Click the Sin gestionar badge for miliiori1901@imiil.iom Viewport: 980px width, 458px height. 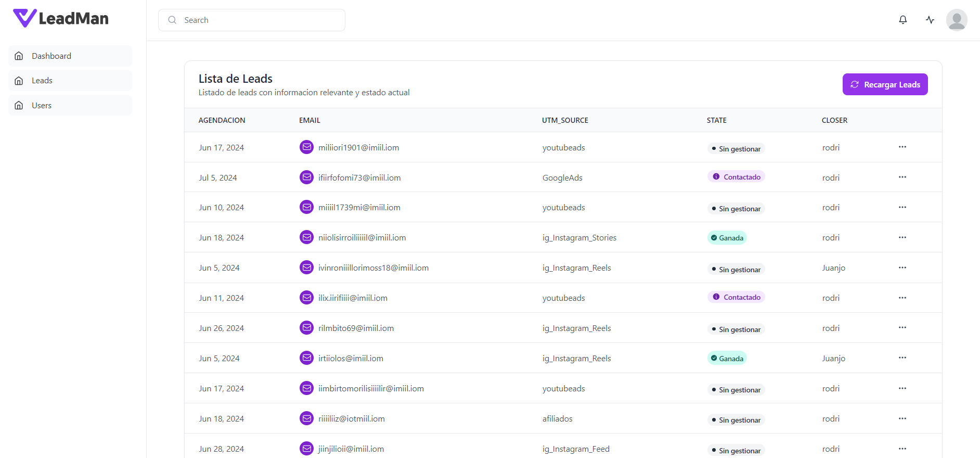tap(736, 149)
